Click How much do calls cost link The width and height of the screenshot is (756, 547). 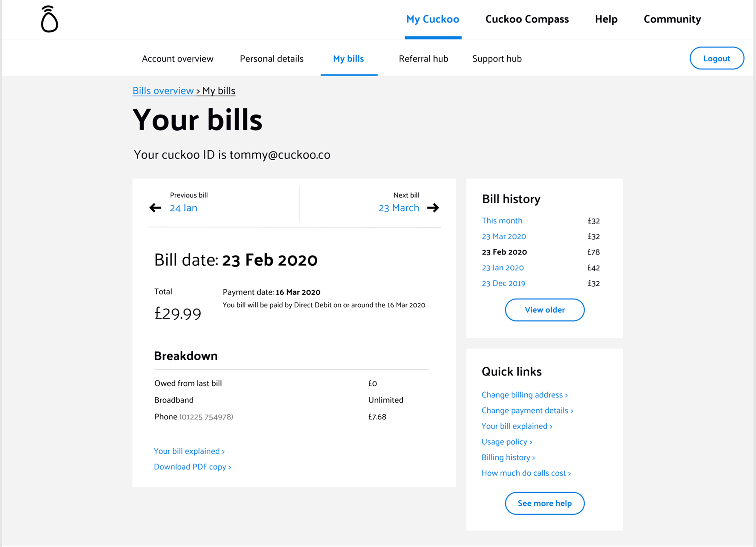pos(525,473)
